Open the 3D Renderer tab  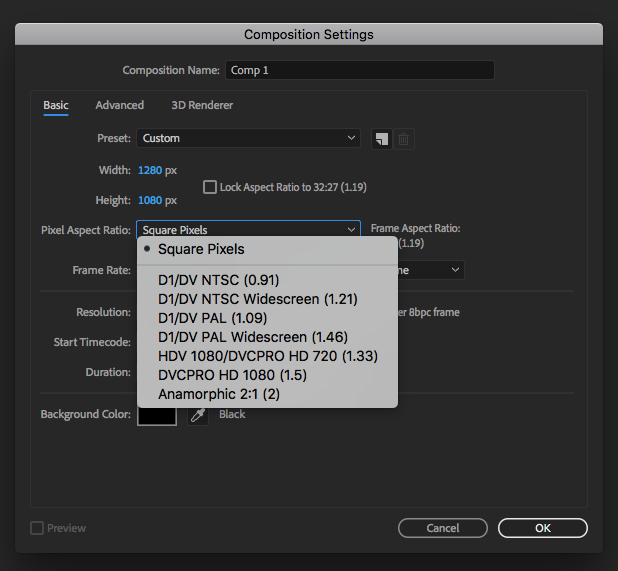coord(202,105)
